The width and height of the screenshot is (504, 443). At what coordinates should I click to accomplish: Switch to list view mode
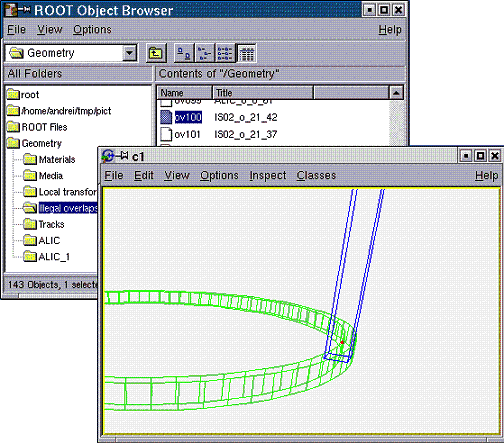[x=225, y=53]
